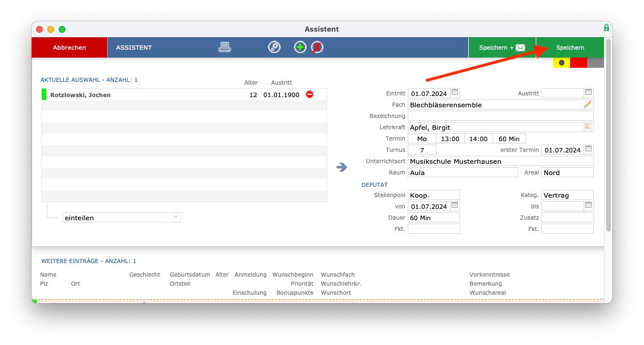Click the green plus add icon
Screen dimensions: 644x345
point(300,47)
